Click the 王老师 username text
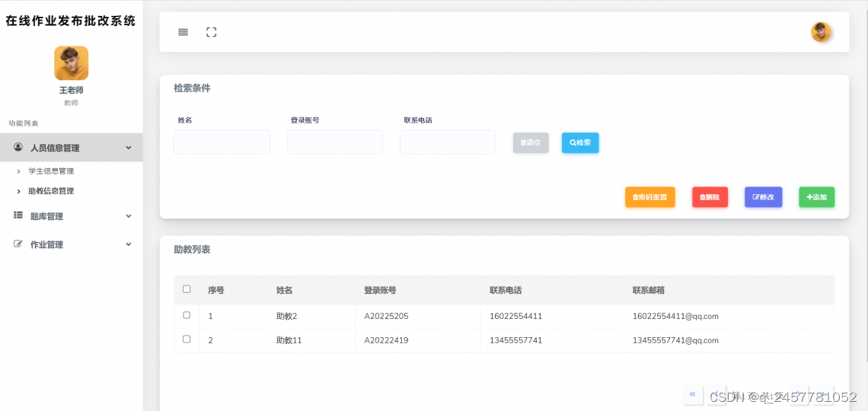The height and width of the screenshot is (411, 868). [x=72, y=90]
